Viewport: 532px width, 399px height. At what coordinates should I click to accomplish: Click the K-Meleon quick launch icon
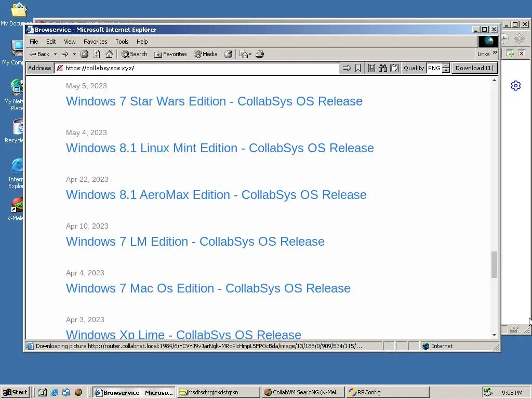(78, 393)
